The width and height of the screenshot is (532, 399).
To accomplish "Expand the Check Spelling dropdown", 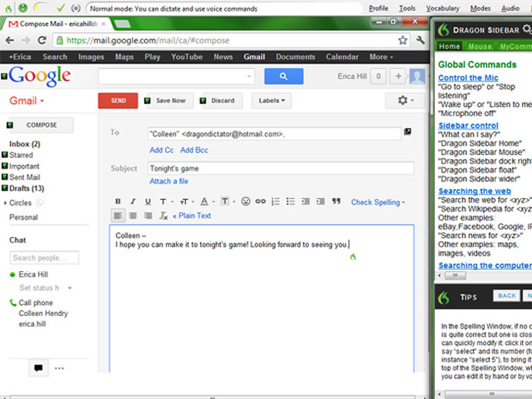I will point(378,202).
